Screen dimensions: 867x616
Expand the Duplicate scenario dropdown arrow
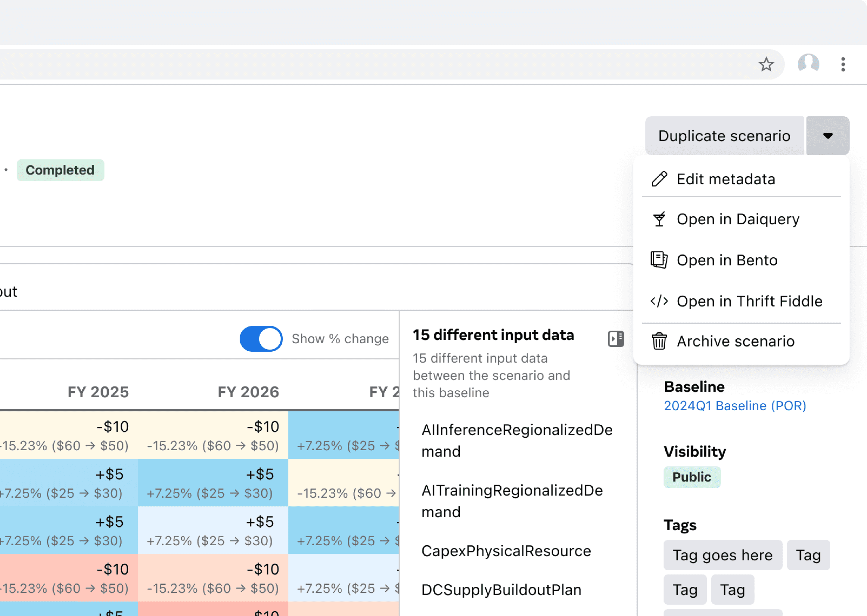(828, 135)
